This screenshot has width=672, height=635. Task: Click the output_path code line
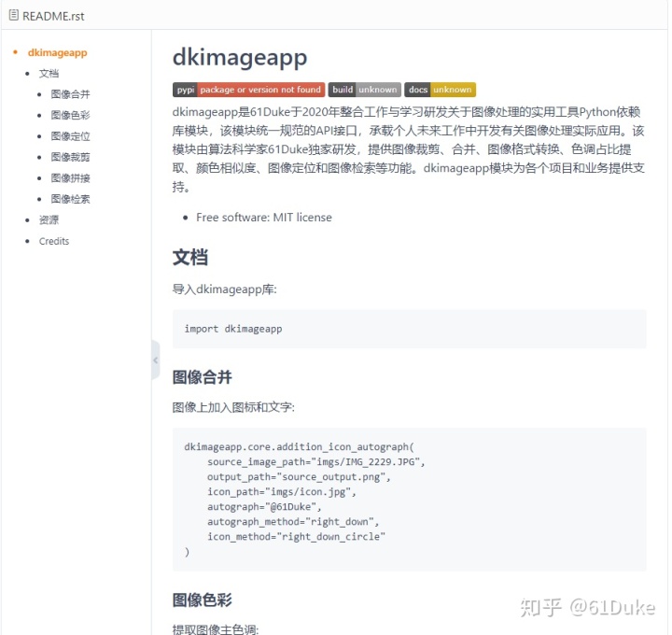click(x=300, y=477)
